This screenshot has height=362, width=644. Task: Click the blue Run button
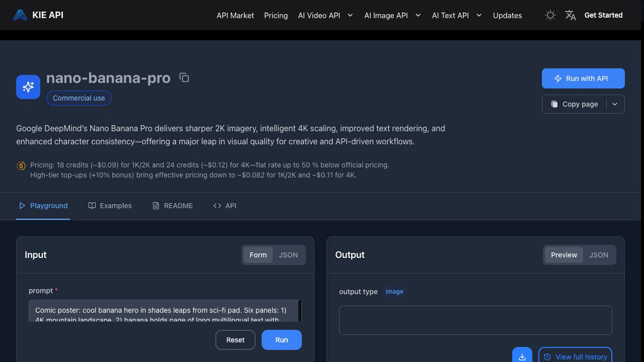282,340
